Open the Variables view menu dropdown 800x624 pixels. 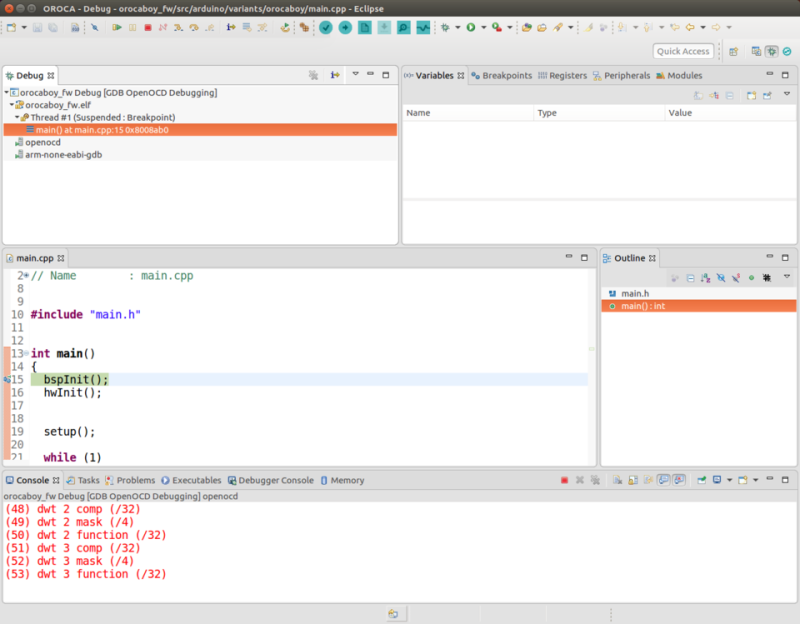tap(787, 94)
